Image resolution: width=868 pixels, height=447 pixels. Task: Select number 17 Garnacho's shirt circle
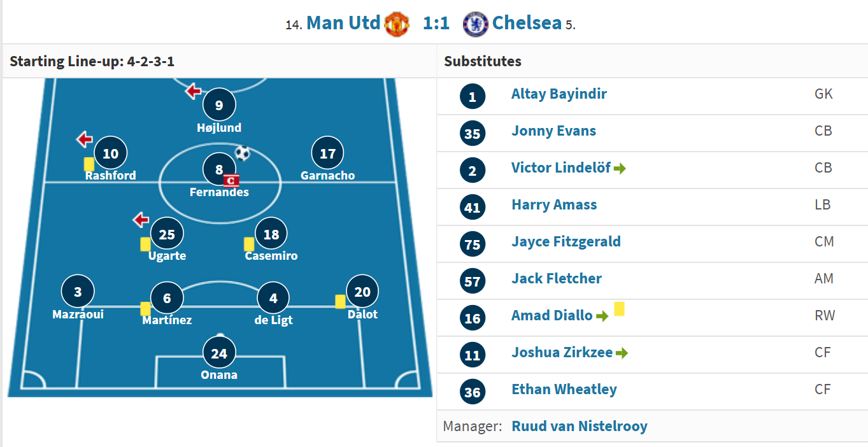pyautogui.click(x=327, y=153)
